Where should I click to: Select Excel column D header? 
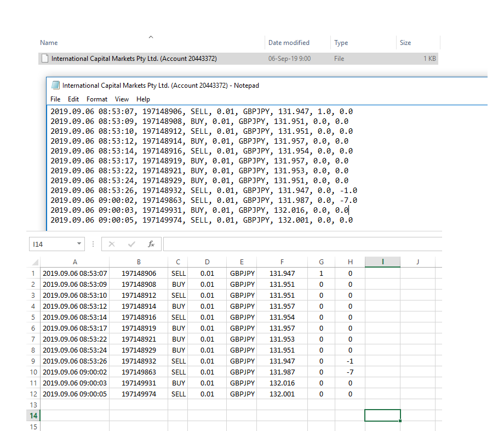(207, 262)
